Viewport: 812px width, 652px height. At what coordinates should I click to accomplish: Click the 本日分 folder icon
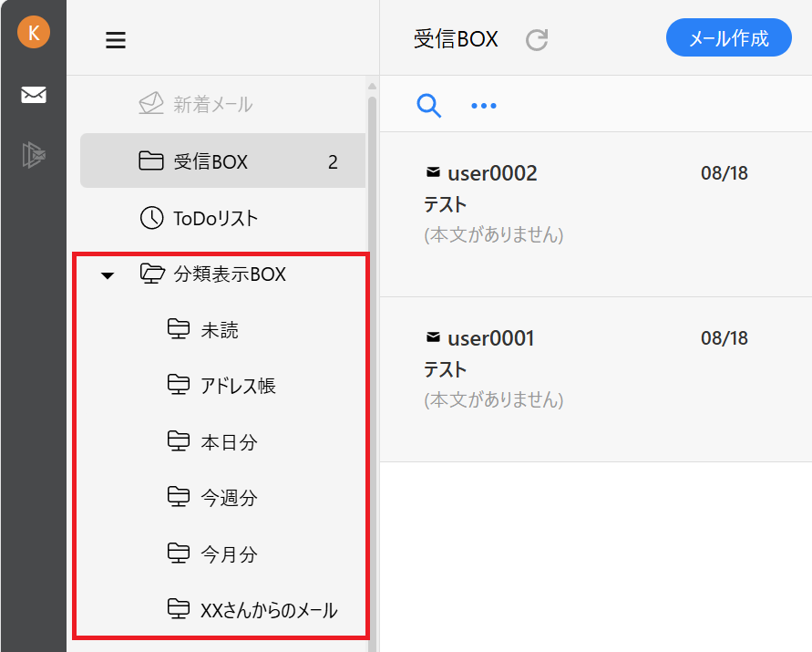tap(179, 441)
